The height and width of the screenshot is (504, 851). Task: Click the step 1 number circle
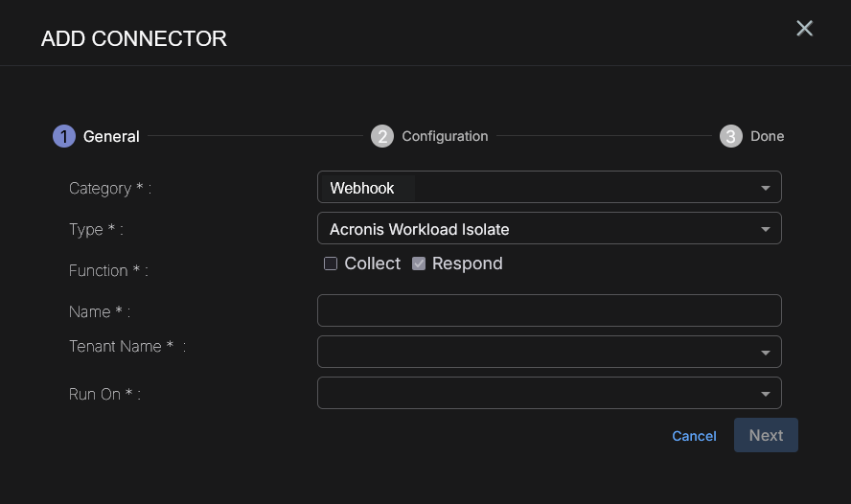point(64,136)
